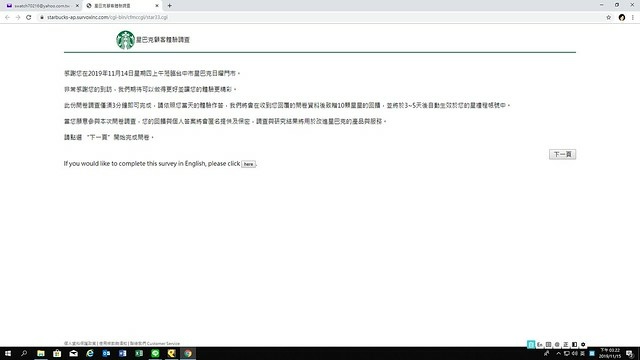Go back in browser history

click(7, 17)
